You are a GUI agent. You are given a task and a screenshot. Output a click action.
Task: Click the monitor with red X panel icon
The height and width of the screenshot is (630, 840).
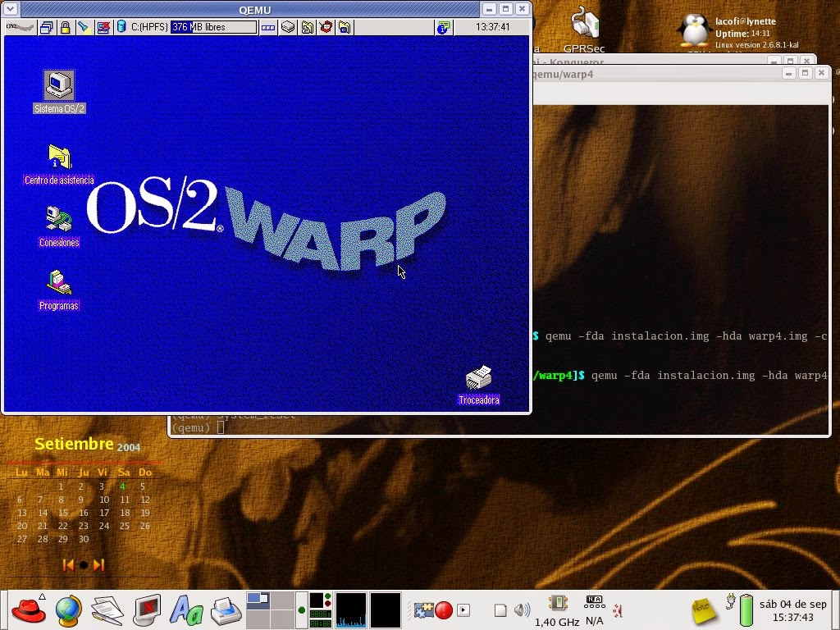click(x=148, y=610)
